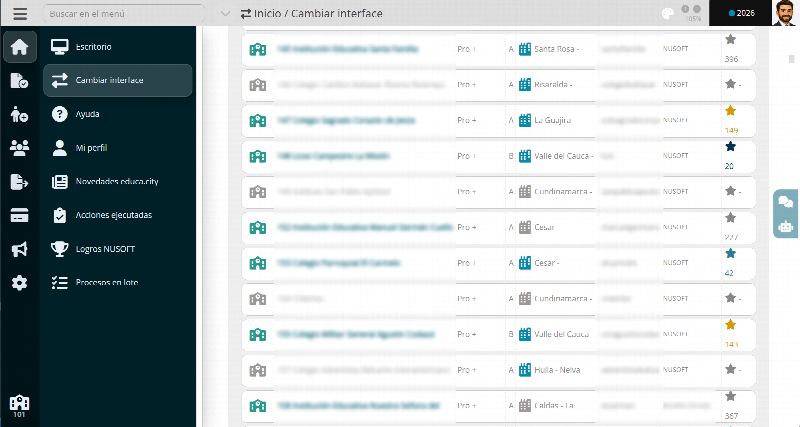Toggle the gold star above count 143
The height and width of the screenshot is (427, 800).
point(731,324)
